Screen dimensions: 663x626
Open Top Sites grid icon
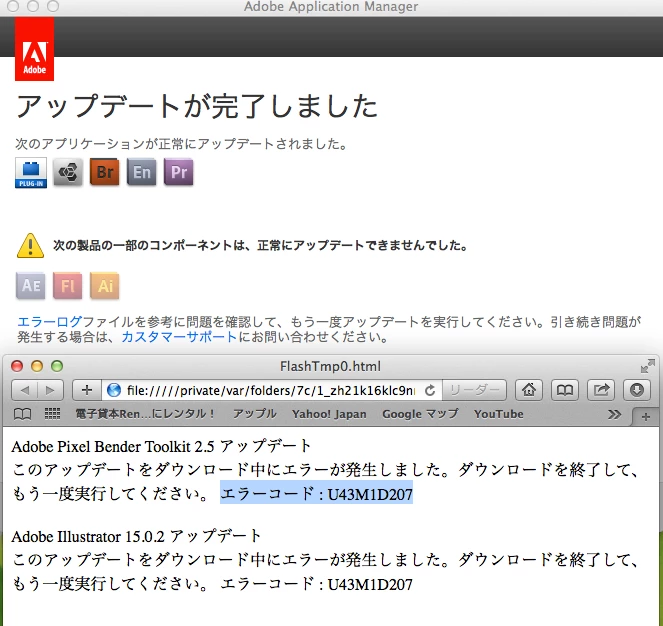click(x=52, y=414)
